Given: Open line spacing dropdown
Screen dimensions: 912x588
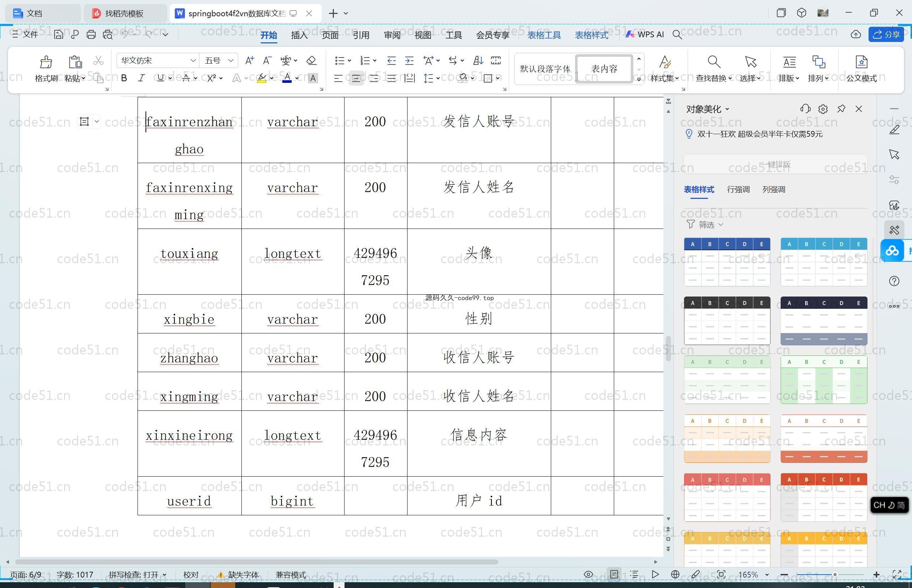Looking at the screenshot, I should pyautogui.click(x=438, y=78).
